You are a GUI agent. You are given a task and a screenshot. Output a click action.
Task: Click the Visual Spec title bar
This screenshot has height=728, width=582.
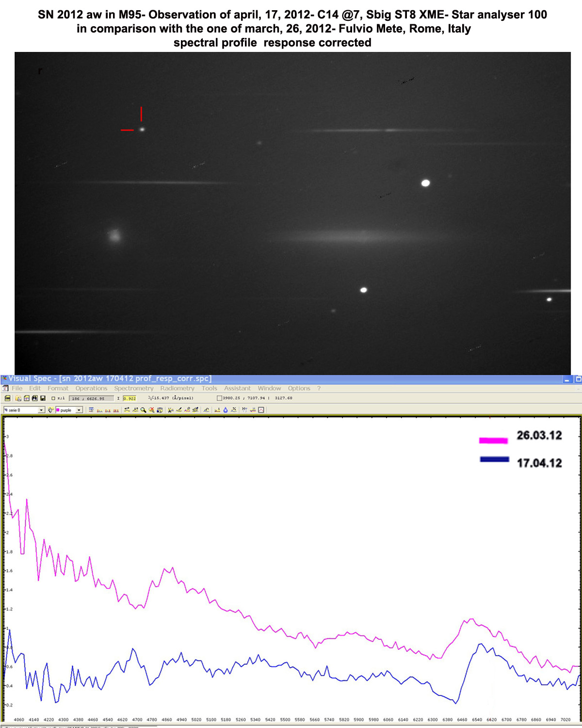tap(291, 379)
